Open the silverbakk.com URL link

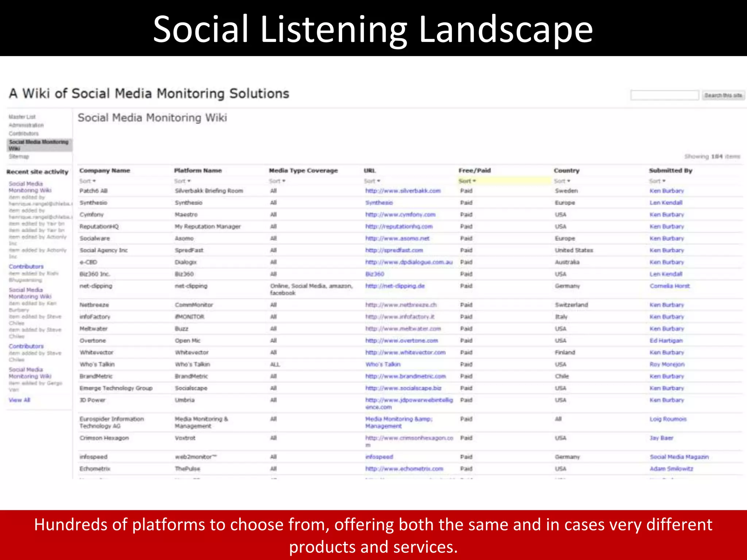[403, 191]
